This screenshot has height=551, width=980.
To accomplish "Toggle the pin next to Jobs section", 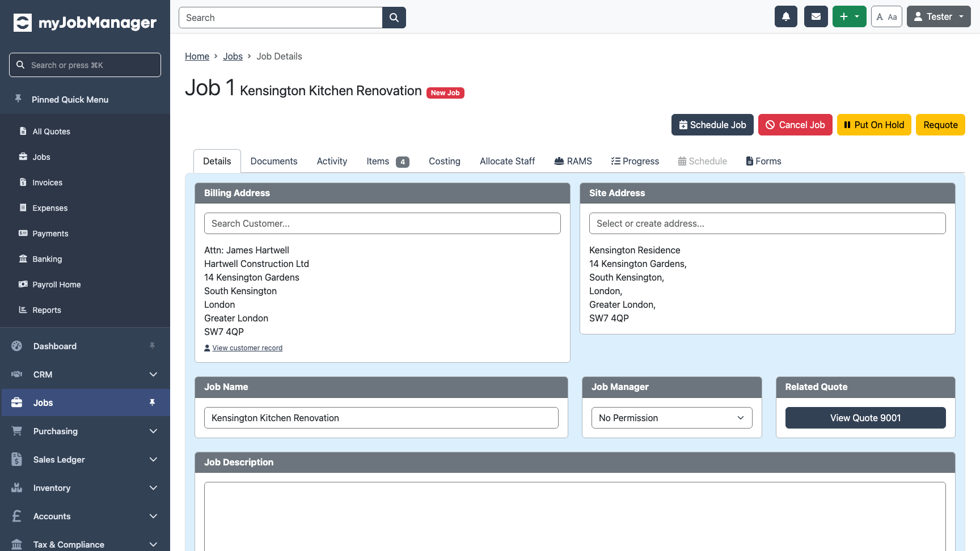I will 152,402.
